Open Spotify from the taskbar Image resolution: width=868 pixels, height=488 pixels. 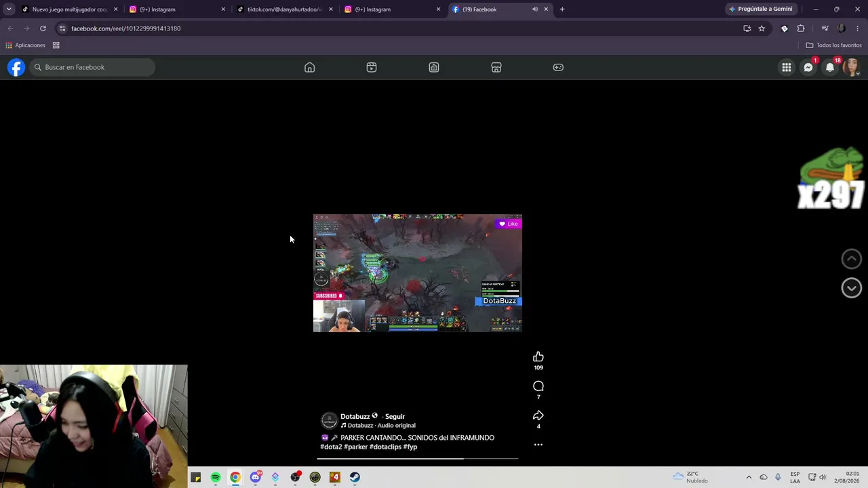point(216,477)
